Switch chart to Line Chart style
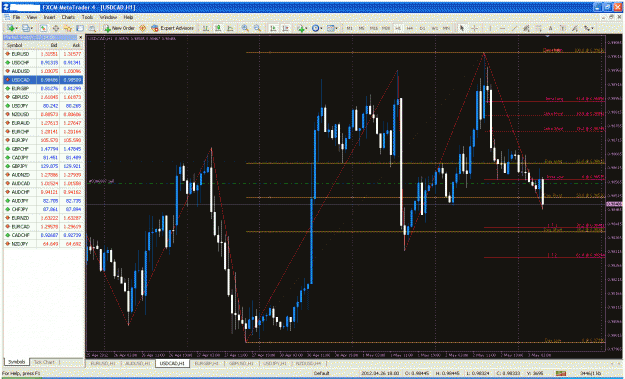The height and width of the screenshot is (379, 625). point(230,28)
